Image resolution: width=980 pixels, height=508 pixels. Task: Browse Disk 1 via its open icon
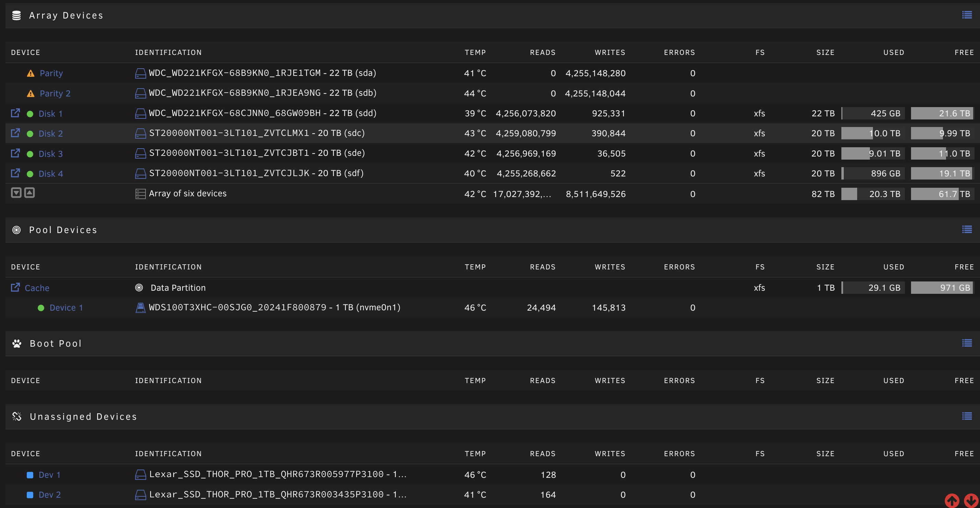pos(15,113)
